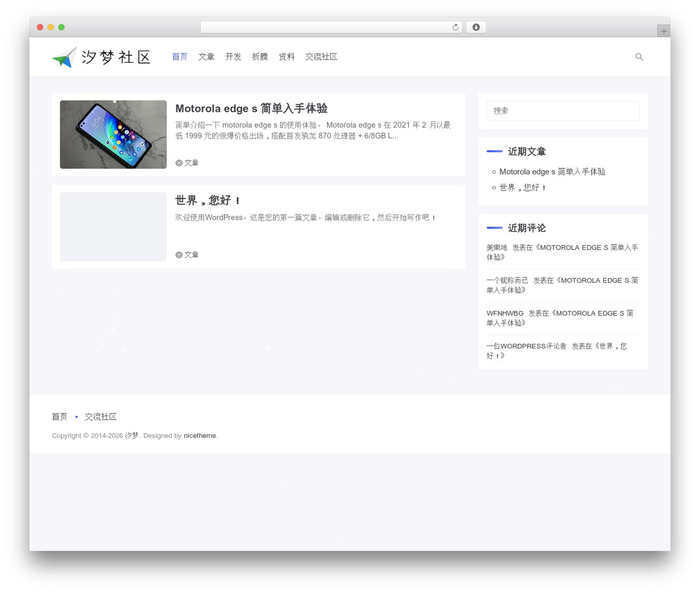The width and height of the screenshot is (700, 593).
Task: Visit the nicetheme designer link
Action: [200, 436]
